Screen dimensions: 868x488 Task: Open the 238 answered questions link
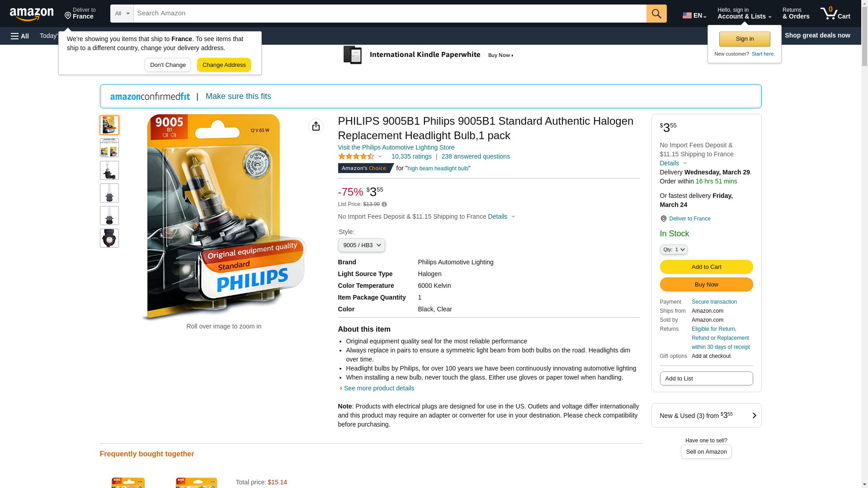click(x=475, y=156)
